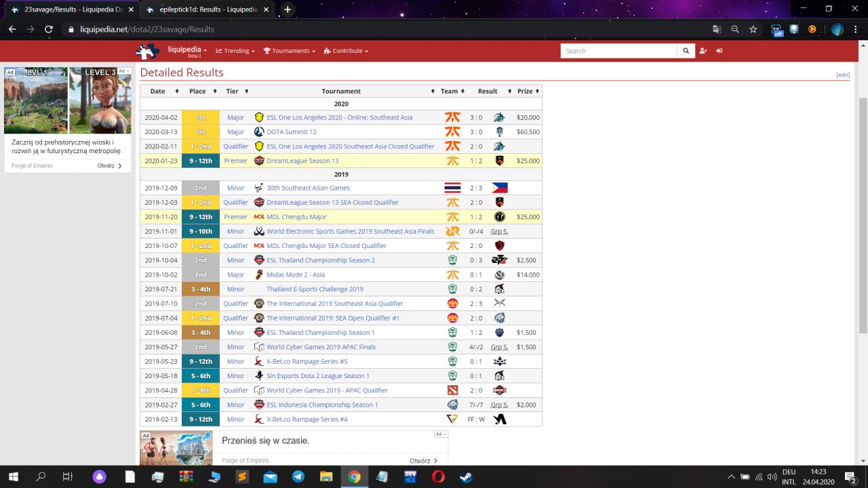Sort table by Prize column
868x488 pixels.
pos(528,91)
